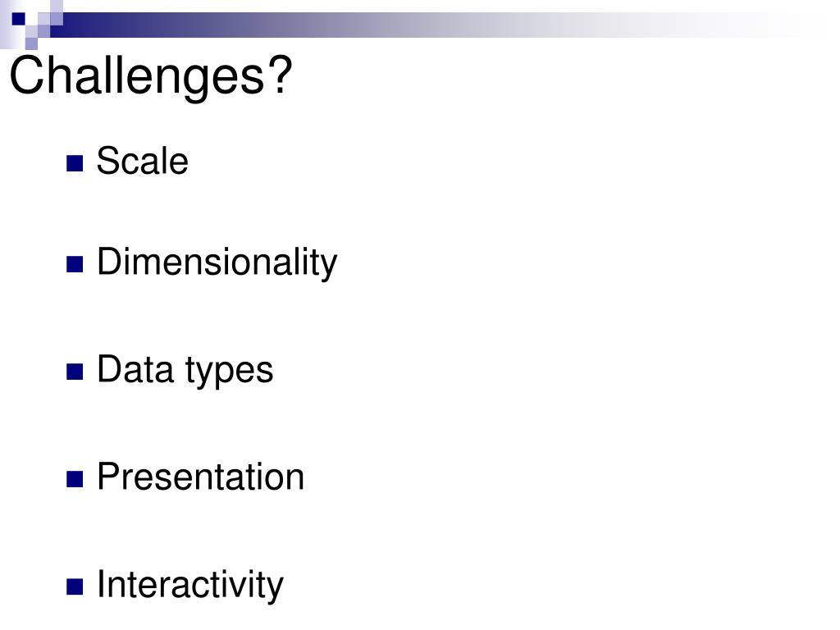Click the square bullet beside Presentation
840x630 pixels.
pos(75,478)
